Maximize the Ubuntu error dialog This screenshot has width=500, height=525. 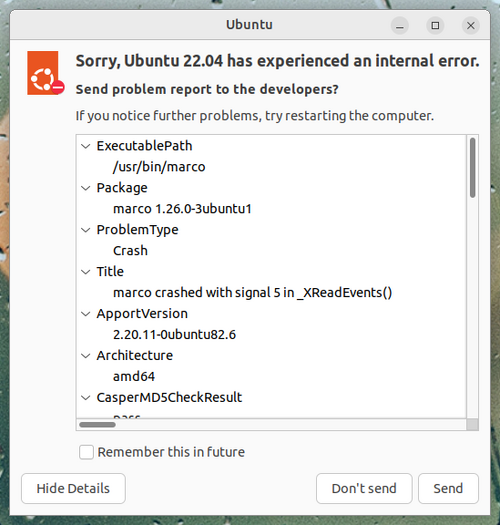click(435, 25)
